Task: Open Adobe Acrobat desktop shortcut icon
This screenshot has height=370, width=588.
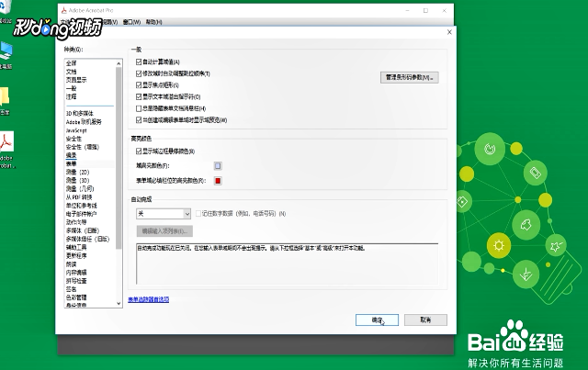Action: coord(6,142)
